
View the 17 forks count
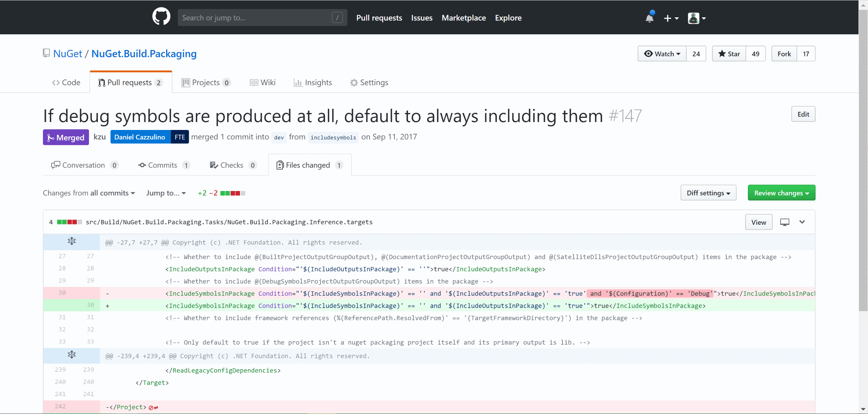pos(806,53)
